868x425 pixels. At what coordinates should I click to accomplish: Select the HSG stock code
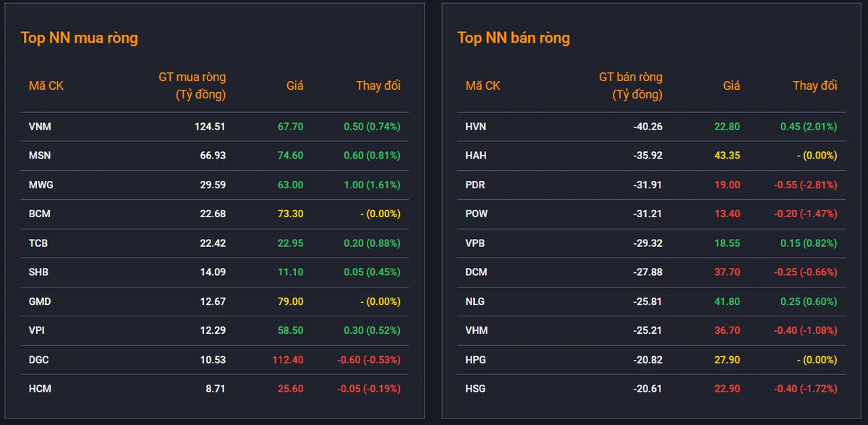(476, 389)
